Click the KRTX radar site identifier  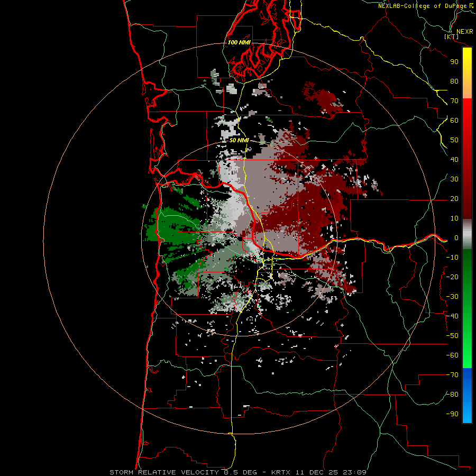click(x=281, y=472)
